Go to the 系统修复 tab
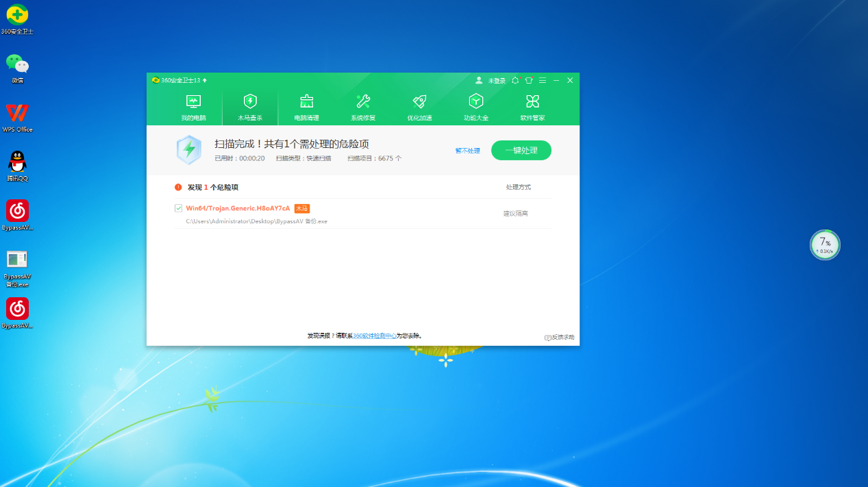 point(363,108)
